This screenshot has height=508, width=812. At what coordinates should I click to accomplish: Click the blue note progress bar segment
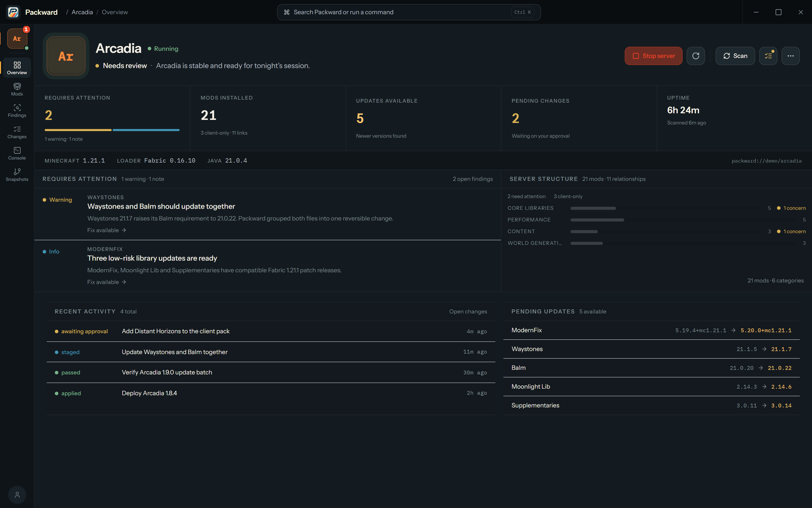pos(146,130)
